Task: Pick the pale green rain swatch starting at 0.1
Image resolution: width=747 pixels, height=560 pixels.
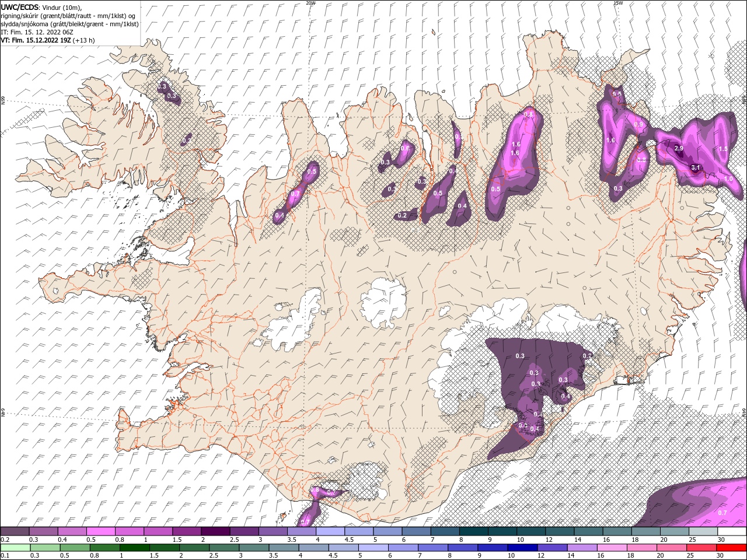Action: [15, 548]
